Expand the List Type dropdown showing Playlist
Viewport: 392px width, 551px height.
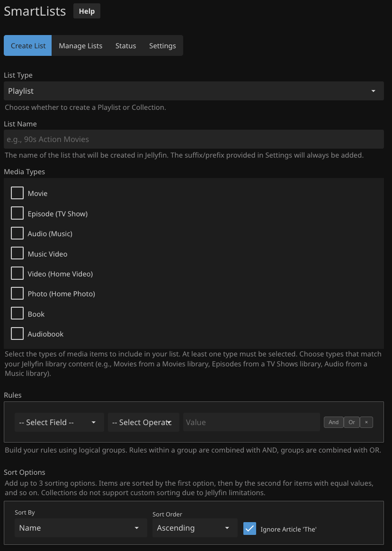194,91
